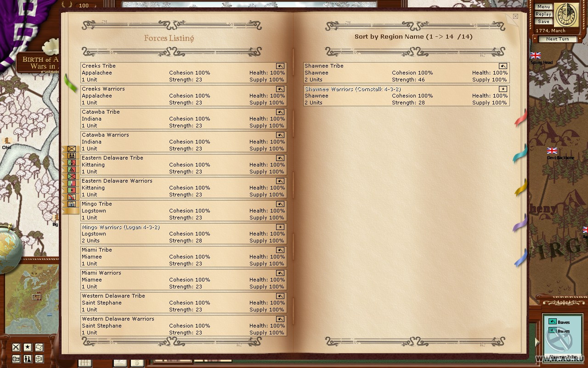Toggle the green-red crossed box filter tab
This screenshot has height=368, width=588.
72,176
